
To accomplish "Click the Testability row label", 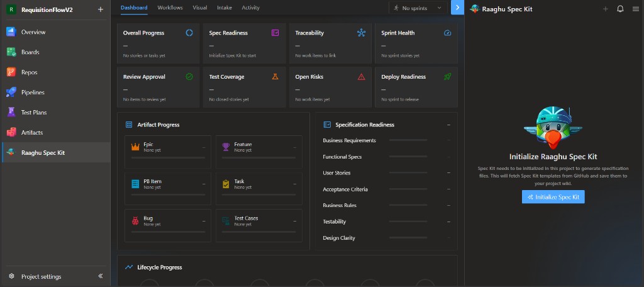I will [x=335, y=221].
